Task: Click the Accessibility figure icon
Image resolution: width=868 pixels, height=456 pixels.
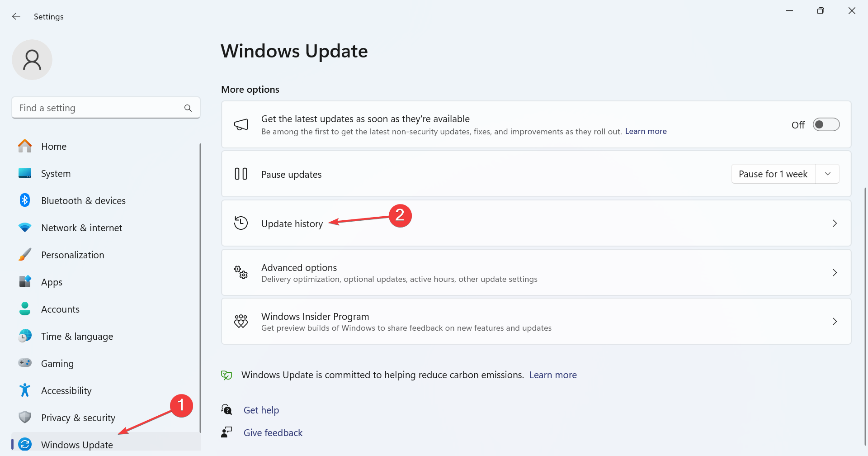Action: click(25, 390)
